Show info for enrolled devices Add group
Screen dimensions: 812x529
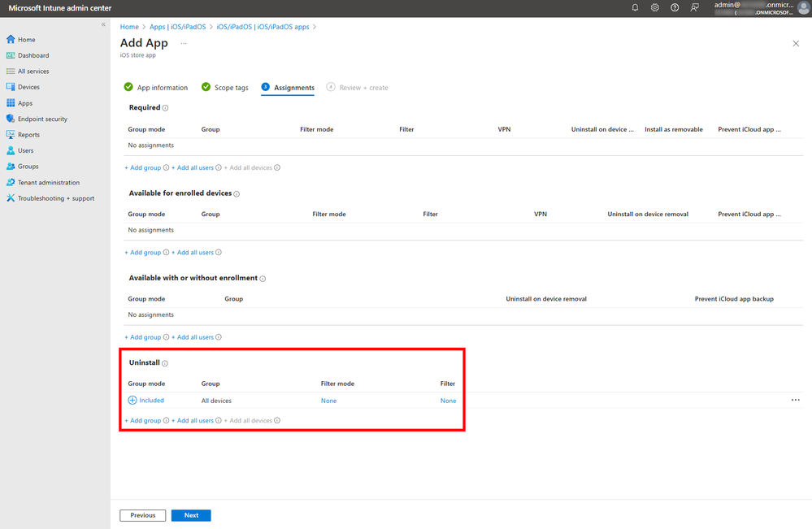(167, 253)
